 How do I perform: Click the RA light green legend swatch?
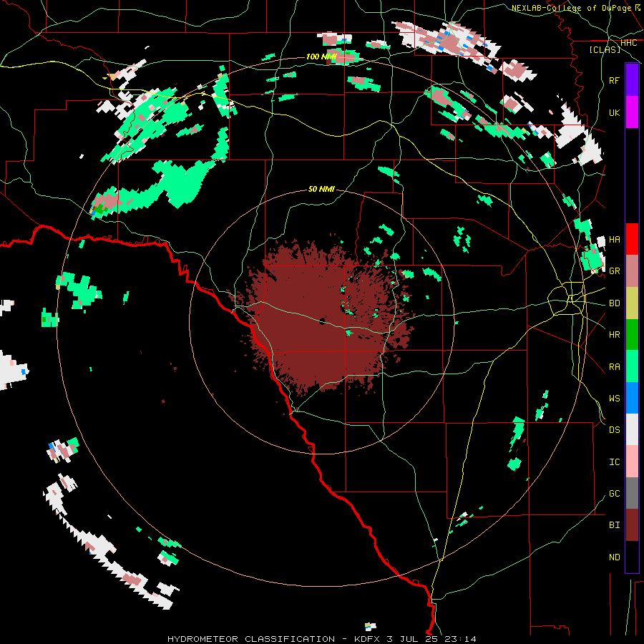pos(632,366)
